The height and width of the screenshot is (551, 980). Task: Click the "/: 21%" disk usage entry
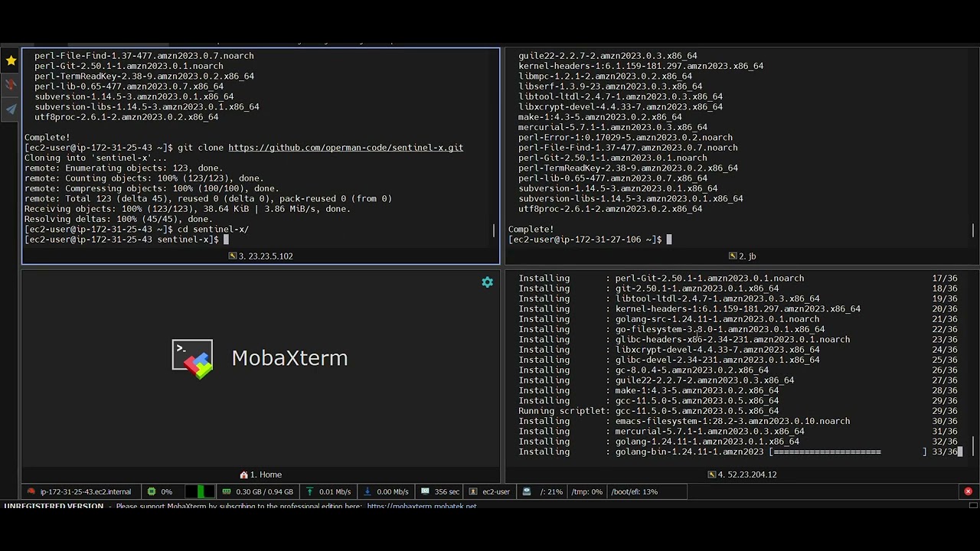[x=551, y=491]
